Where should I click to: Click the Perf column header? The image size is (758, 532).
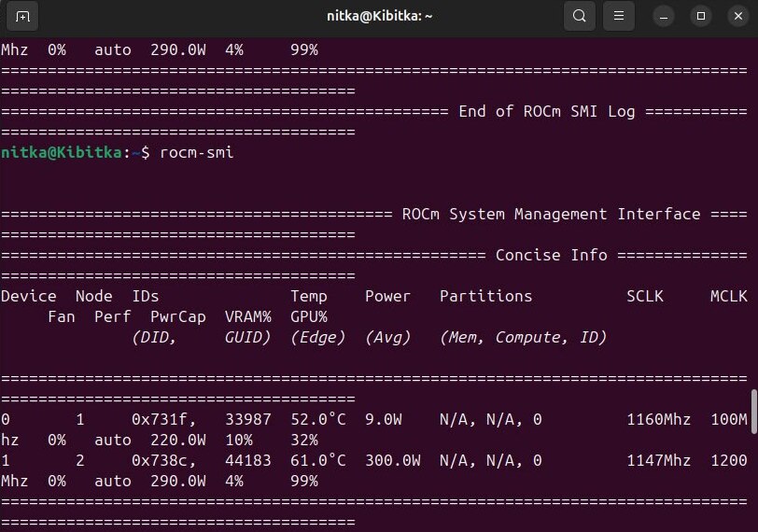(x=112, y=317)
